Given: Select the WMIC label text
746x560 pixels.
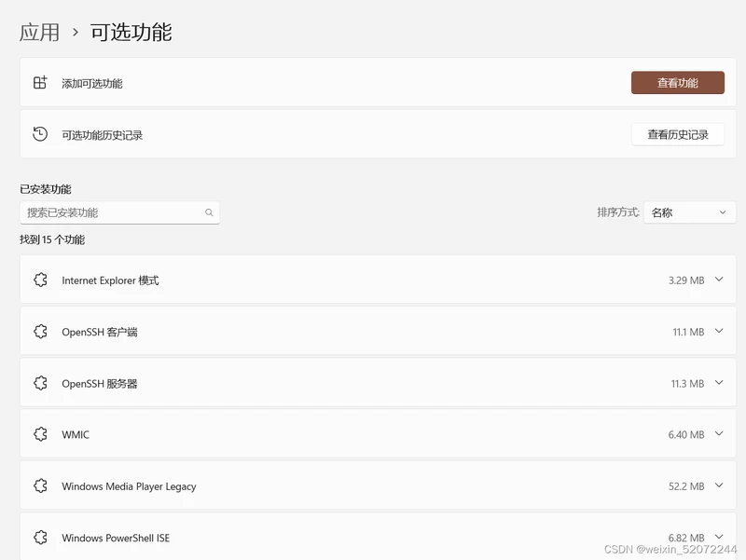Looking at the screenshot, I should point(76,434).
